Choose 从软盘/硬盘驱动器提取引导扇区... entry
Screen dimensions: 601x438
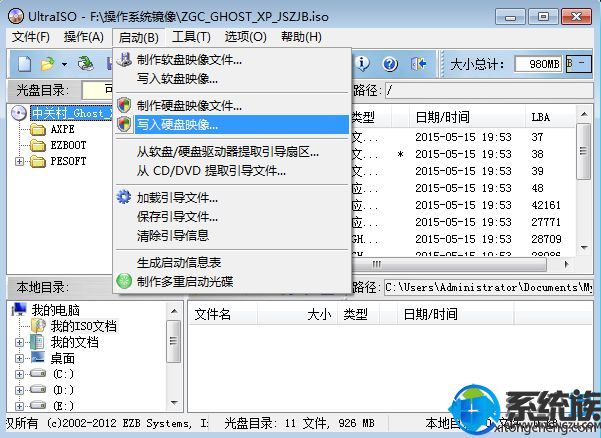tap(233, 152)
